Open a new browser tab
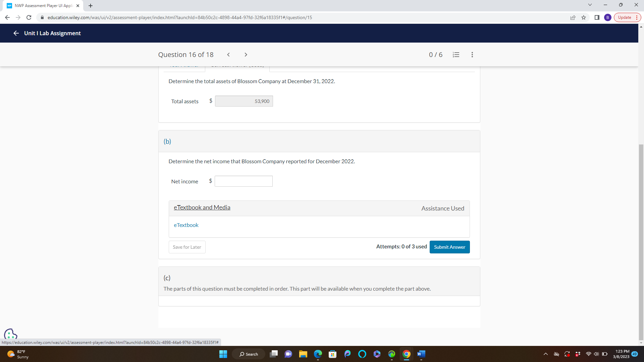Image resolution: width=644 pixels, height=362 pixels. [90, 6]
